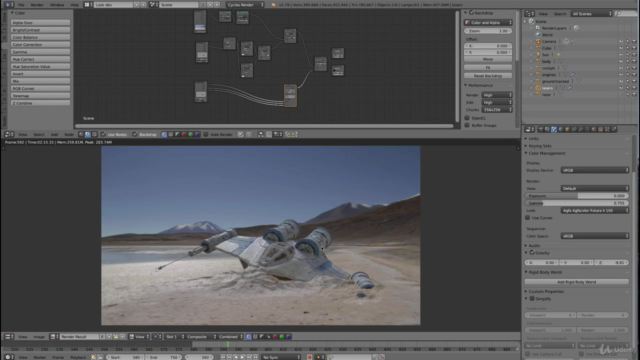The height and width of the screenshot is (360, 640).
Task: Click the Sun lamp icon in outliner
Action: 538,55
